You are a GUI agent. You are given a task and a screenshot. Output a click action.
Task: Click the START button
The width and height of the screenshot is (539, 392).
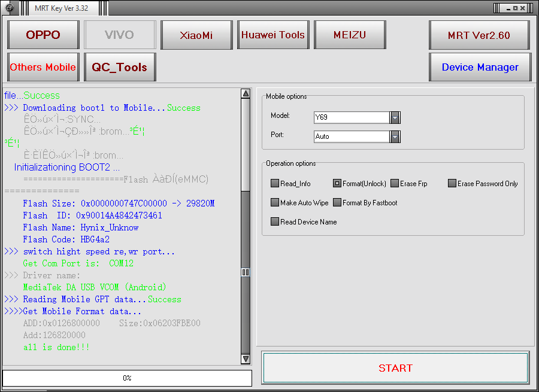(x=395, y=367)
